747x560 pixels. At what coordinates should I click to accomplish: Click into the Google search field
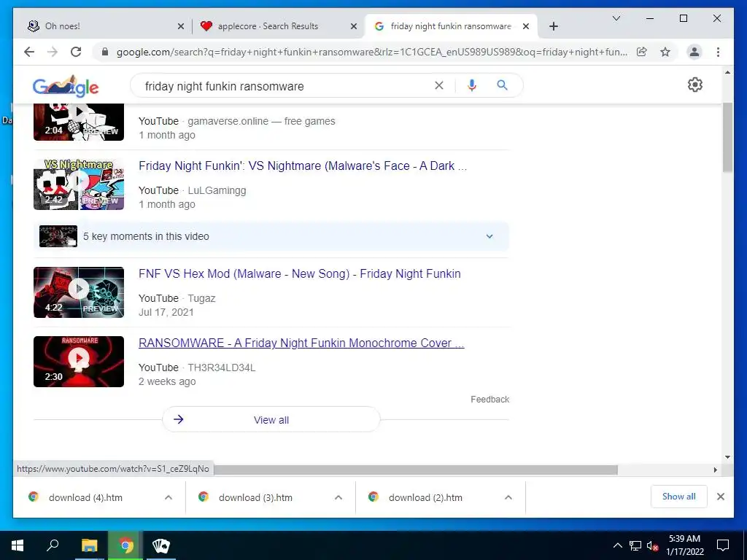[286, 86]
